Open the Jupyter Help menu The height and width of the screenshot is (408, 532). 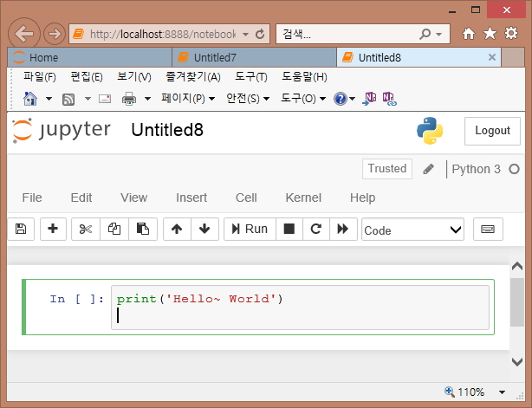coord(363,198)
